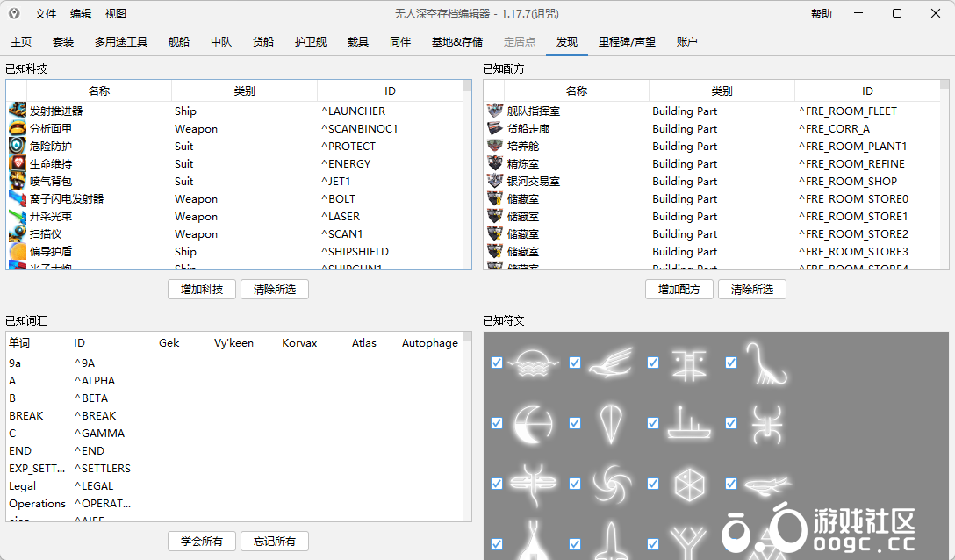The image size is (955, 560).
Task: Click the 忘记所有 button
Action: [275, 541]
